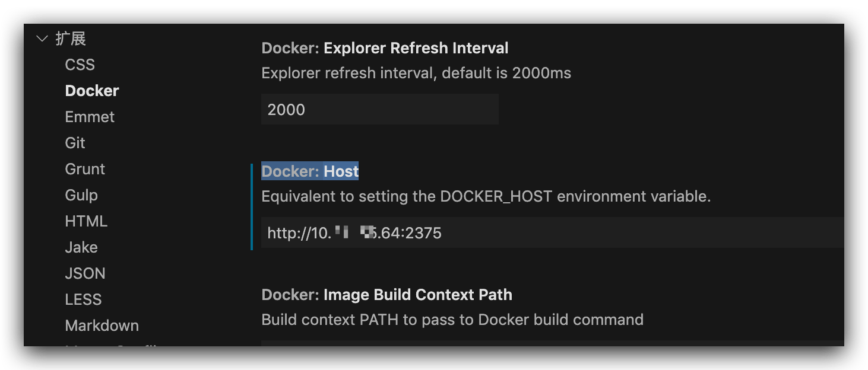Go to Emmet settings

coord(90,117)
